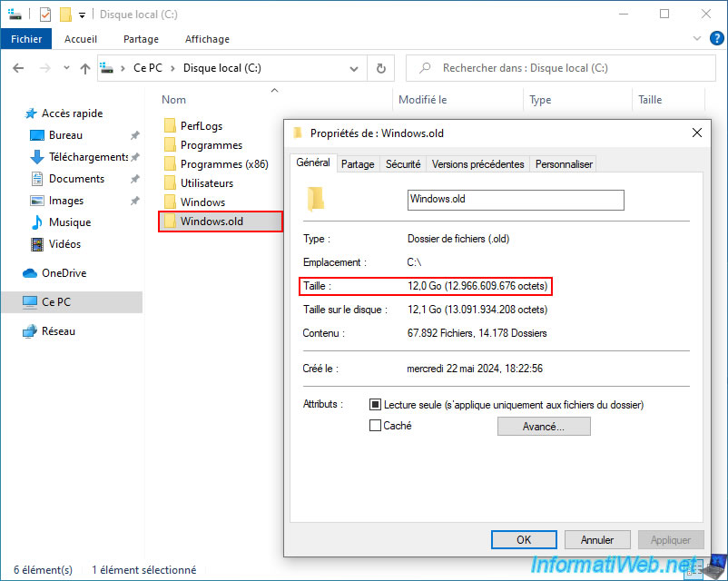Open advanced attributes with Avancé...
Screen dimensions: 728x581
point(544,427)
